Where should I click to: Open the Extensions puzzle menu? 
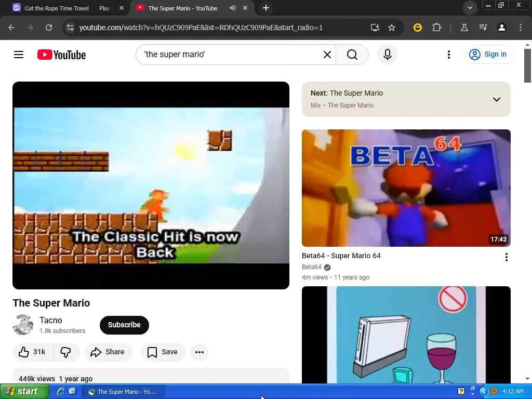[x=436, y=28]
